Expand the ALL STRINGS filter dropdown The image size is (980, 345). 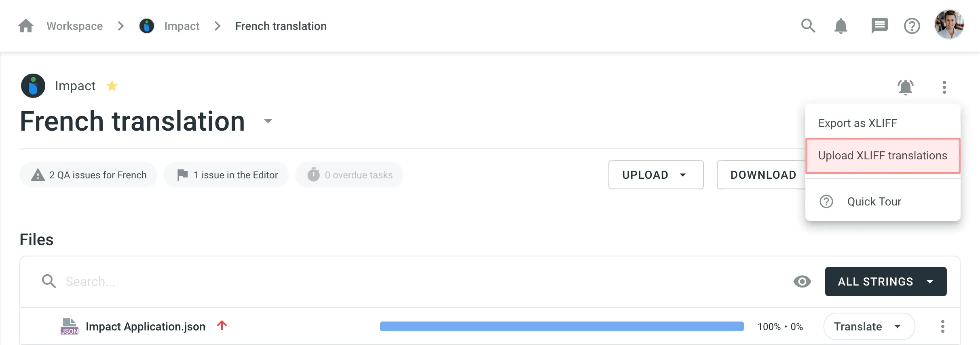coord(885,281)
